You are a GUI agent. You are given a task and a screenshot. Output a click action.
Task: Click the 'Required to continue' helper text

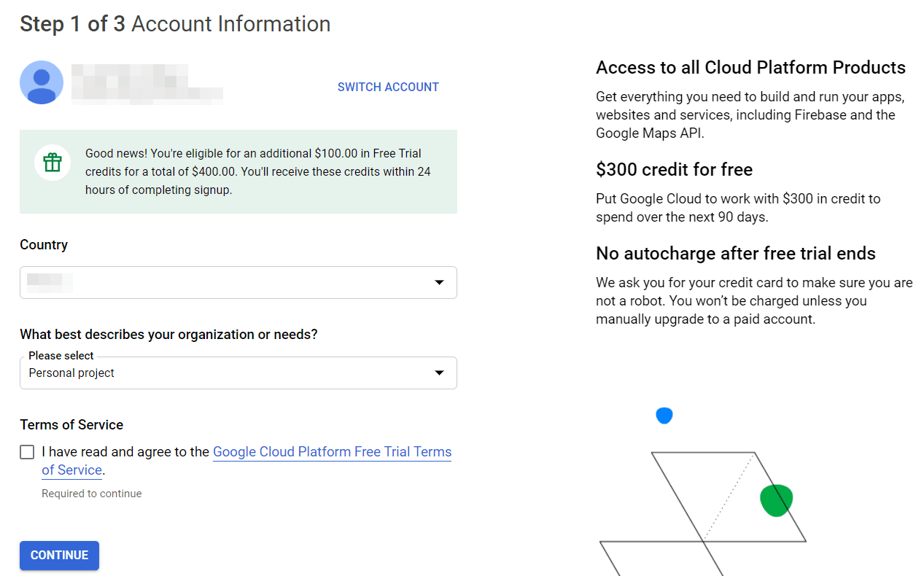tap(91, 493)
